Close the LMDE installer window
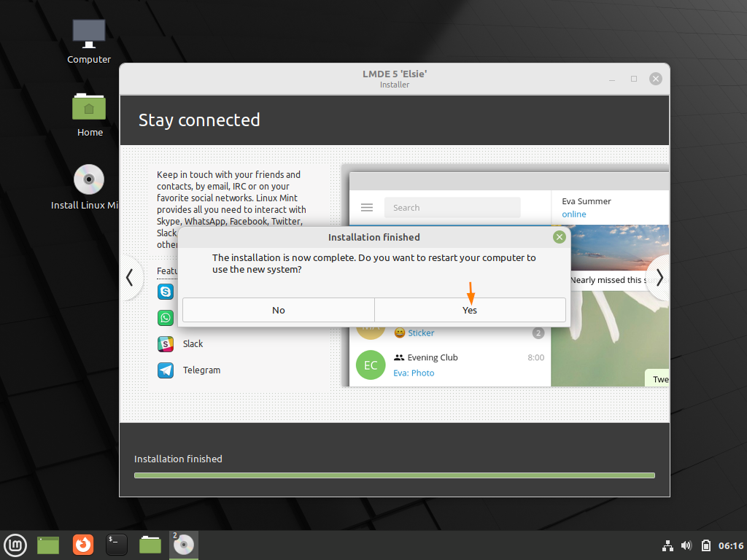 click(x=656, y=79)
